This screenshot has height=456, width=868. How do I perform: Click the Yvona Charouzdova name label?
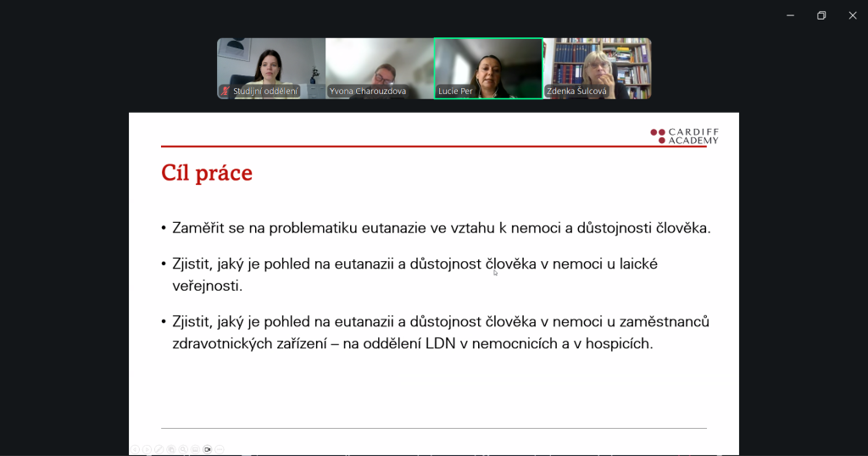point(368,92)
